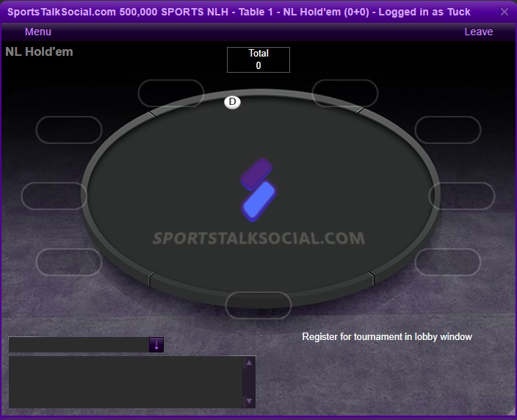Click the Total pot display box
Screen dimensions: 517x420
[x=258, y=59]
